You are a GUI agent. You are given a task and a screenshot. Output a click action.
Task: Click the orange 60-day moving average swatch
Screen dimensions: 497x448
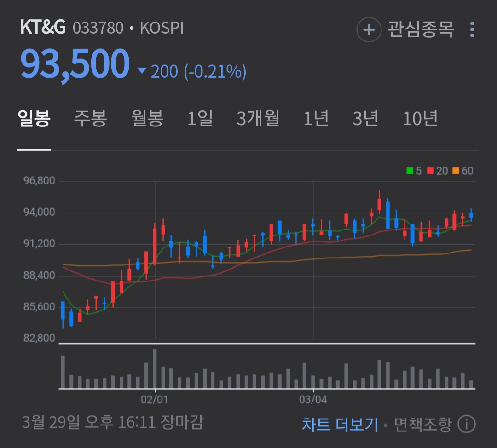(456, 171)
